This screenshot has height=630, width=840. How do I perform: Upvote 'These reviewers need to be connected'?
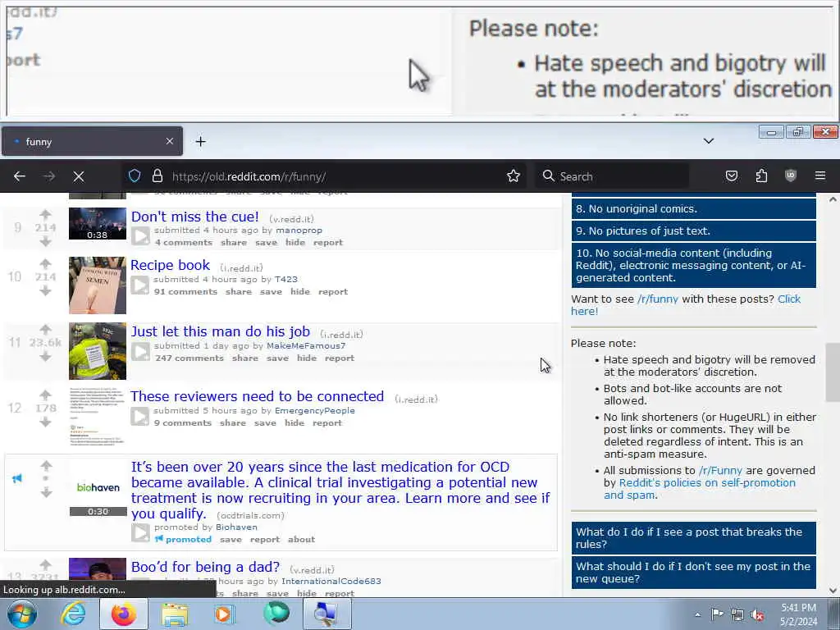[46, 395]
